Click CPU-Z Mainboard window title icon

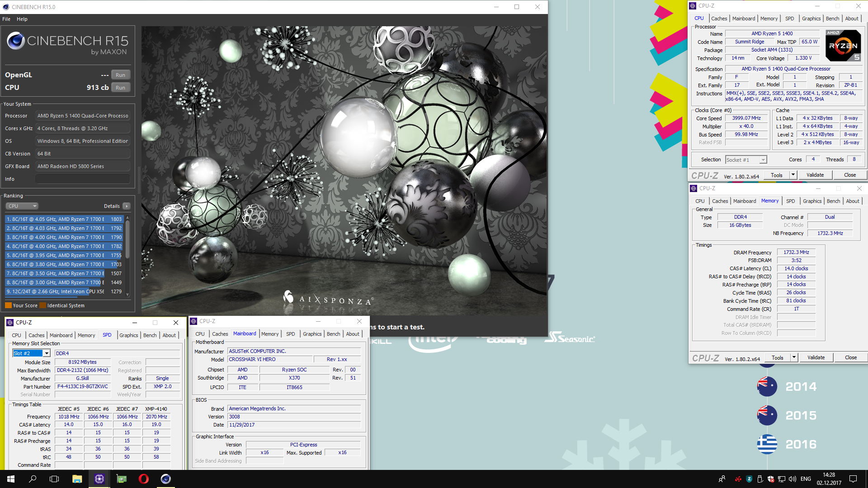tap(193, 321)
